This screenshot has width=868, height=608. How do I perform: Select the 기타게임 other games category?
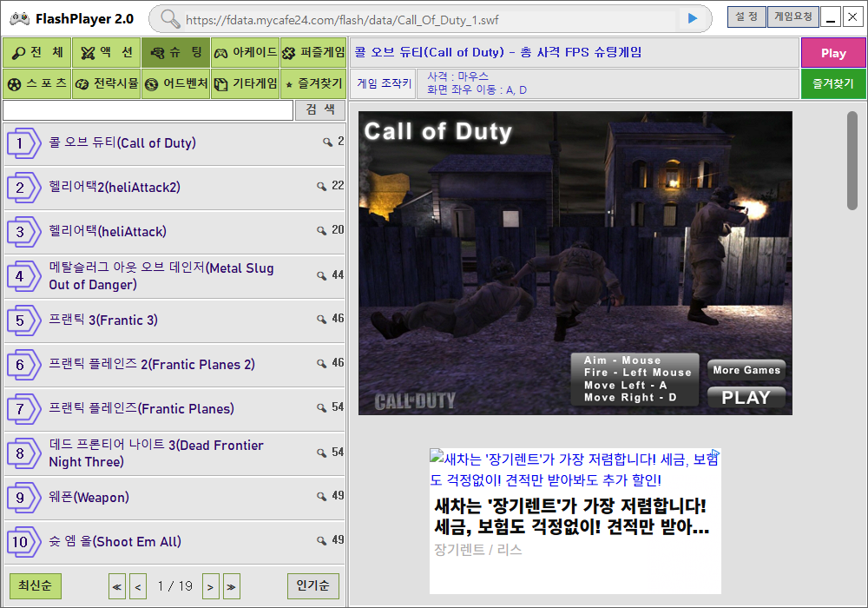click(x=246, y=83)
